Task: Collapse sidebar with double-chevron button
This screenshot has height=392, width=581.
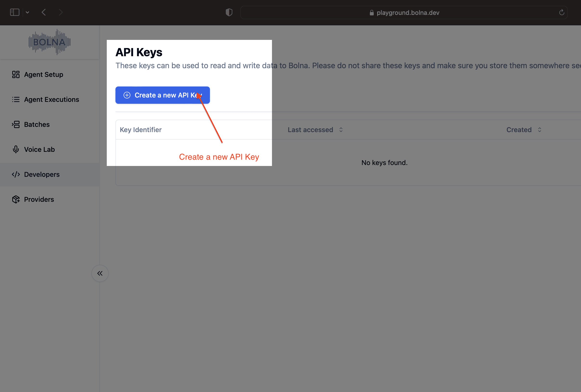Action: pyautogui.click(x=100, y=273)
